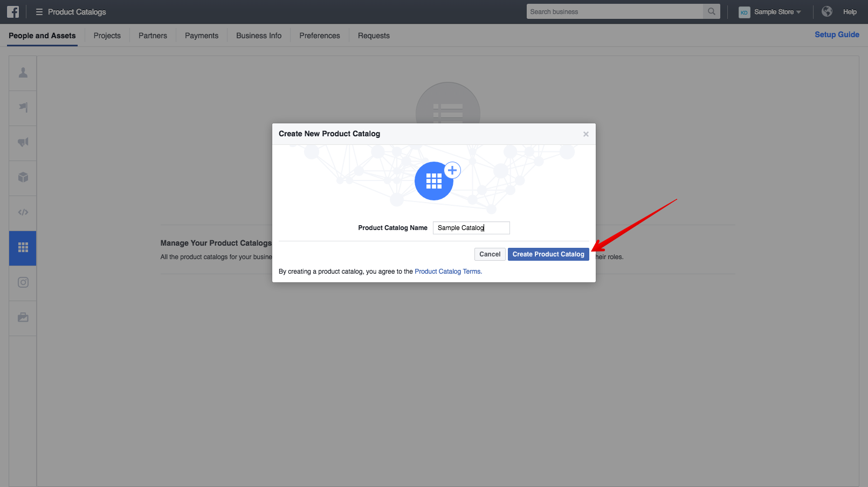Open People section in sidebar
868x487 pixels.
coord(23,73)
